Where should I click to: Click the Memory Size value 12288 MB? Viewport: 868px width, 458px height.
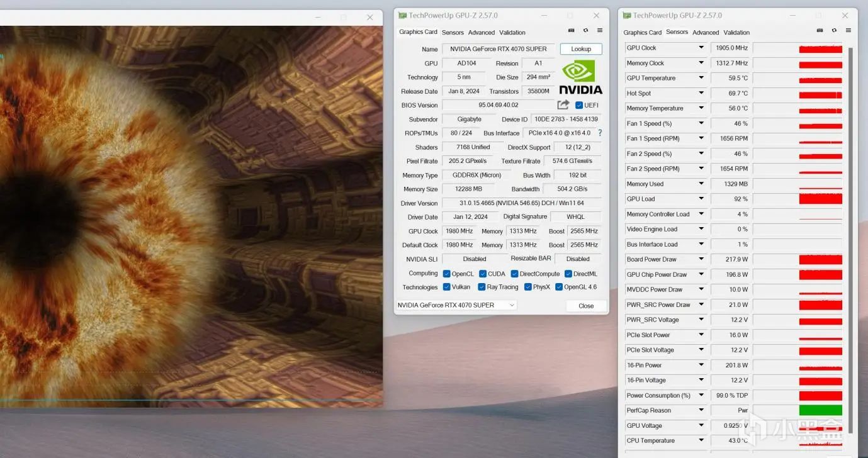pos(469,189)
